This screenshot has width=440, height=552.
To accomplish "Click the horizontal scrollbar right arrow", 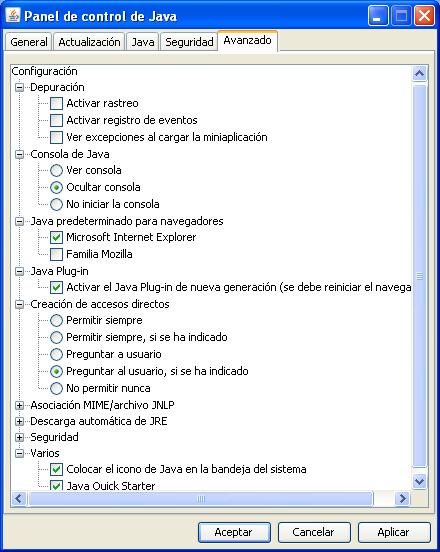I will pyautogui.click(x=402, y=498).
